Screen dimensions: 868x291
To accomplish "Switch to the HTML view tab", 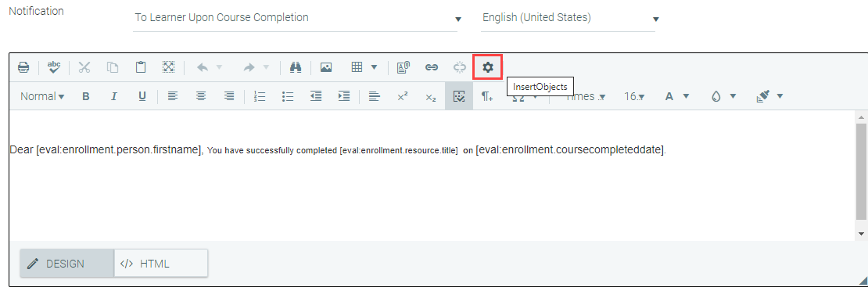I will tap(161, 264).
